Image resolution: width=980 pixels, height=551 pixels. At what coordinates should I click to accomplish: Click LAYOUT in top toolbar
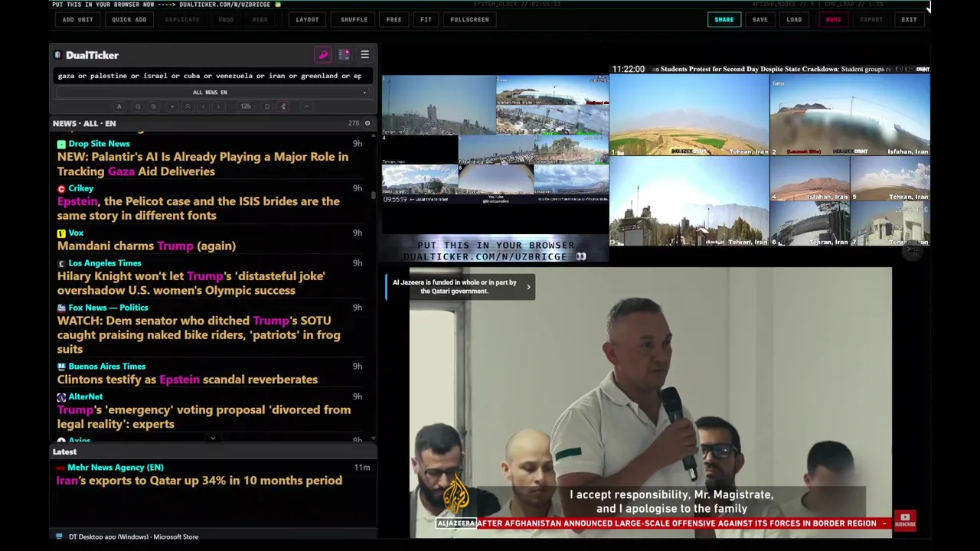coord(307,19)
